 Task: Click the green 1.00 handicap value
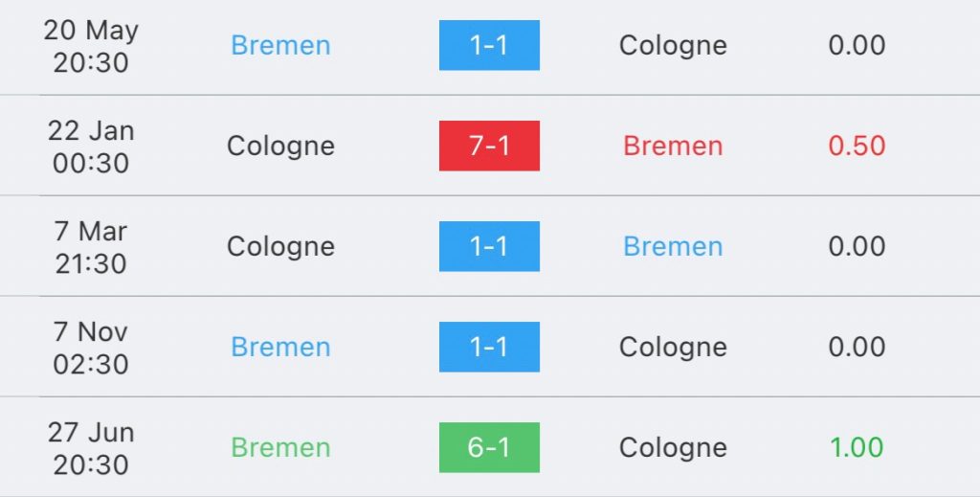857,447
